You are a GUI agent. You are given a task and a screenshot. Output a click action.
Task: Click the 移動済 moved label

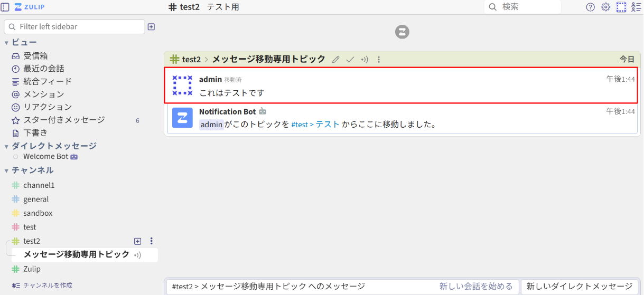(x=233, y=80)
